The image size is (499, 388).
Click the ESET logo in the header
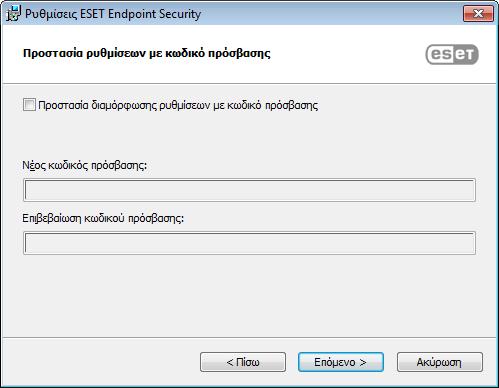pyautogui.click(x=452, y=54)
